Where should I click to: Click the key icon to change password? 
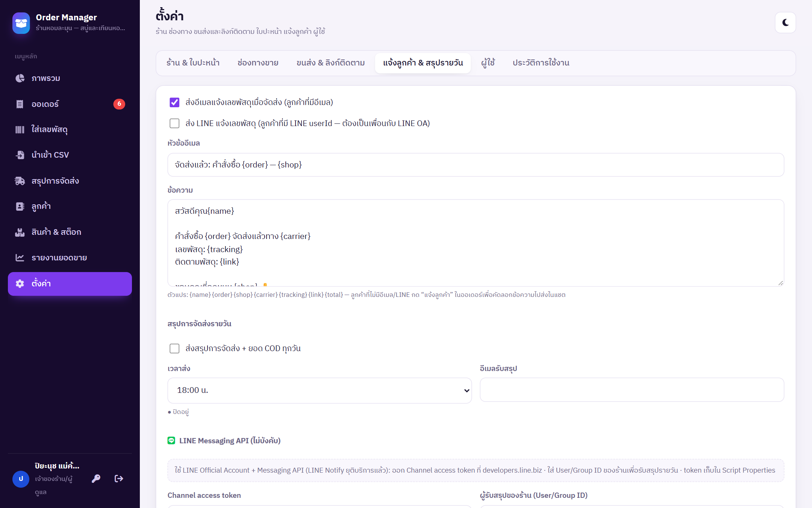96,478
